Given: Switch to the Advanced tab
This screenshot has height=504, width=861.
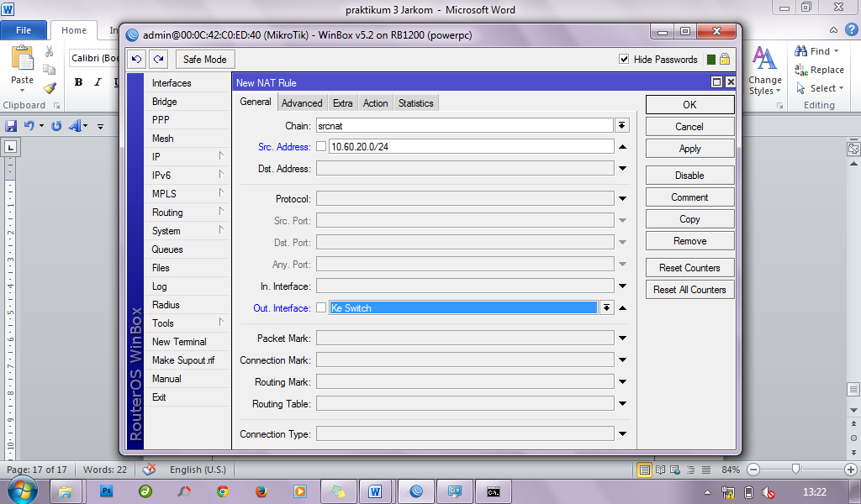Looking at the screenshot, I should [x=302, y=103].
